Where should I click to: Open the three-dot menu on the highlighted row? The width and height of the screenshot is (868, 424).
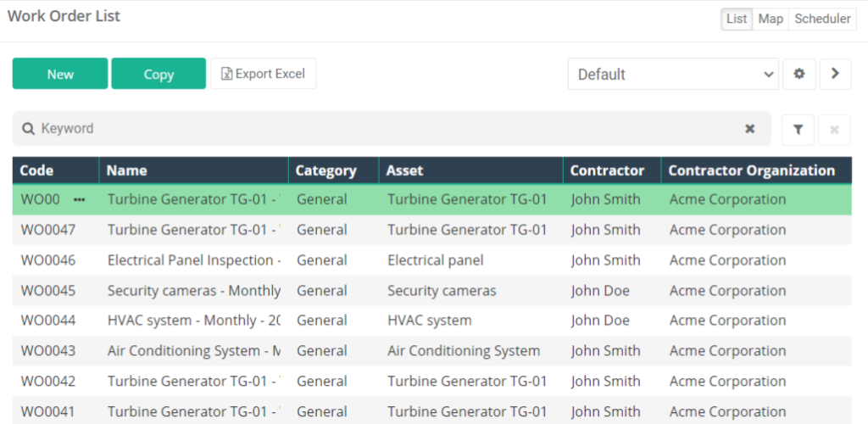click(79, 200)
